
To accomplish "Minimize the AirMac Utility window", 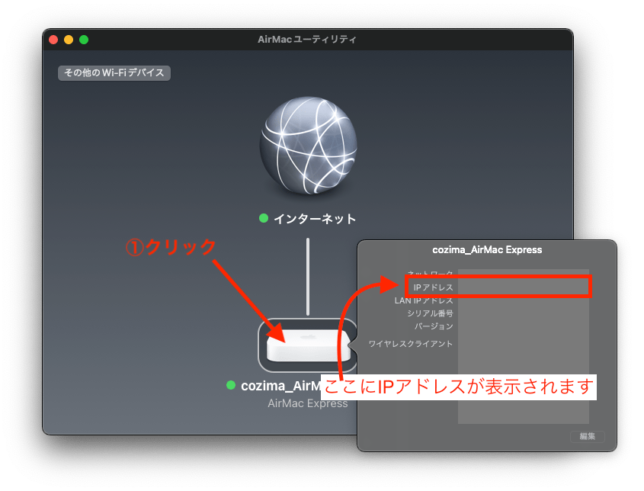I will (69, 39).
